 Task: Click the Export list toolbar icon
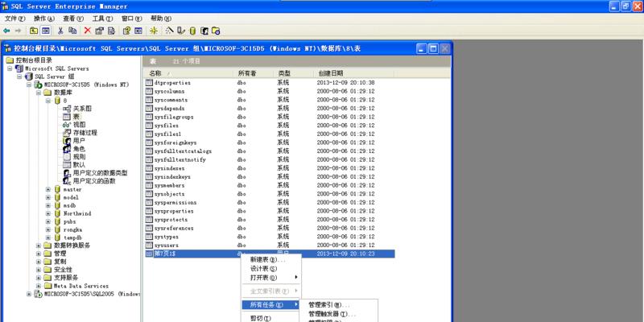[x=111, y=31]
